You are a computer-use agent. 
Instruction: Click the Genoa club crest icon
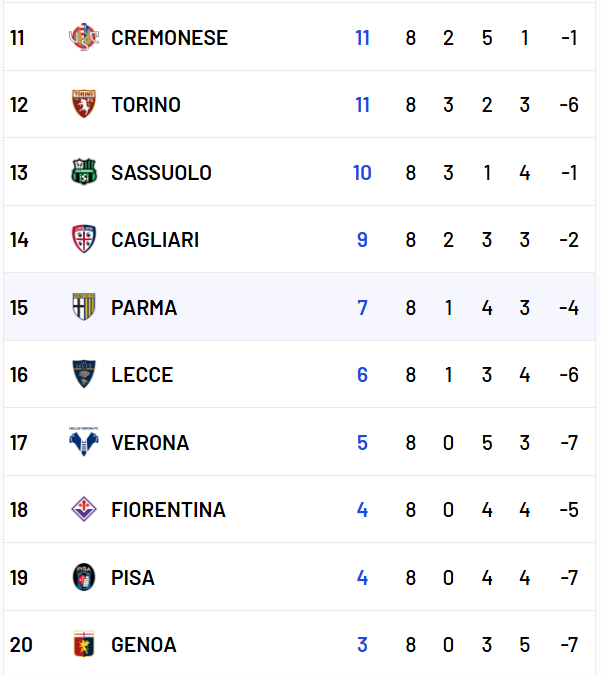click(84, 645)
